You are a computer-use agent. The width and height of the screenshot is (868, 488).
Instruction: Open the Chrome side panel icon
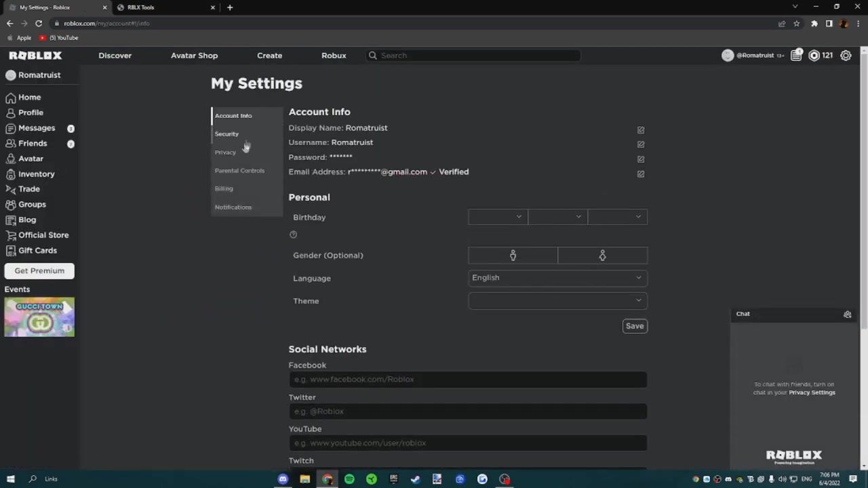coord(829,23)
